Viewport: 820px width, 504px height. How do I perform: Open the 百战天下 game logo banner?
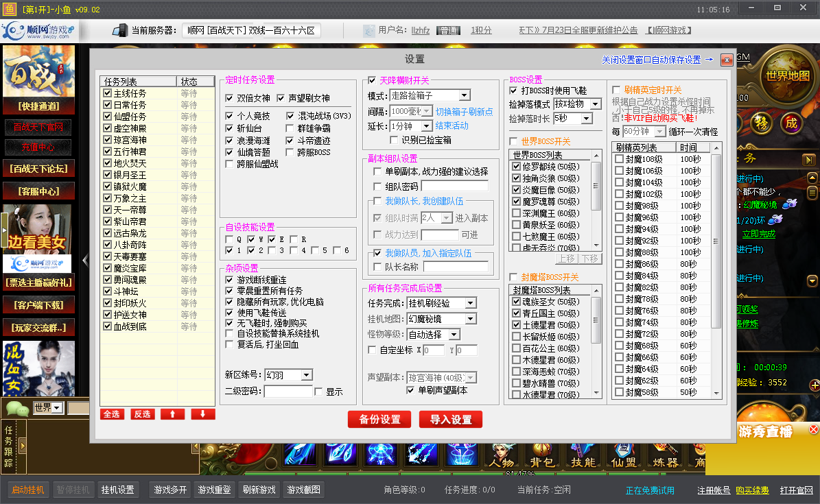point(38,71)
